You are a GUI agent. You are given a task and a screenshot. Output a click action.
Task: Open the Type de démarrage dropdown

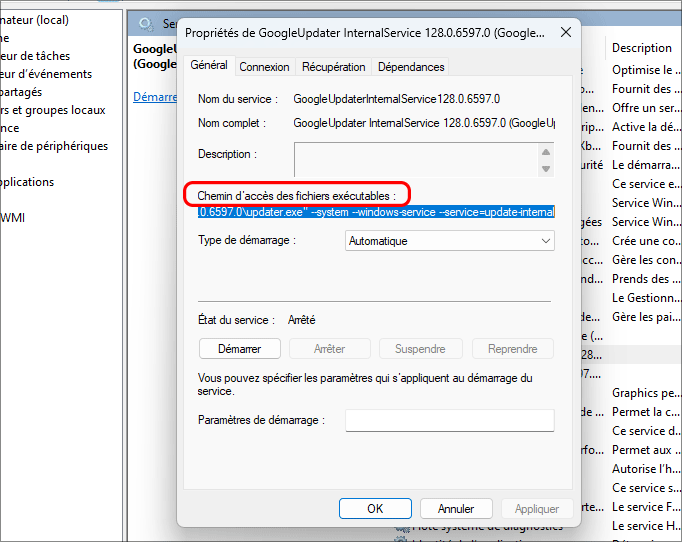(449, 241)
